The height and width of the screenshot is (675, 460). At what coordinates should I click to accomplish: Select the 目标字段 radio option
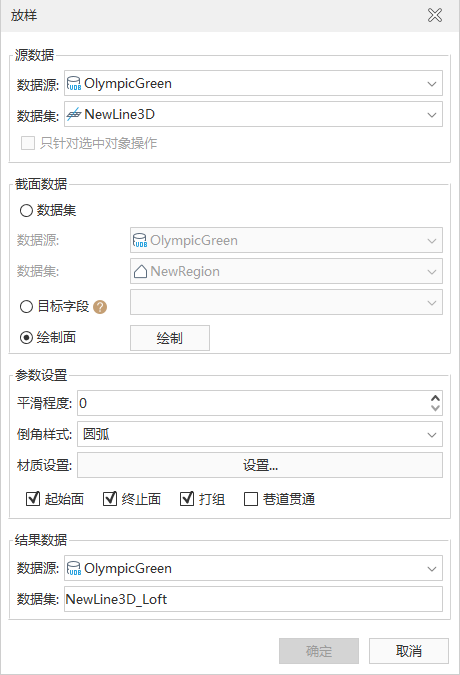[x=26, y=307]
